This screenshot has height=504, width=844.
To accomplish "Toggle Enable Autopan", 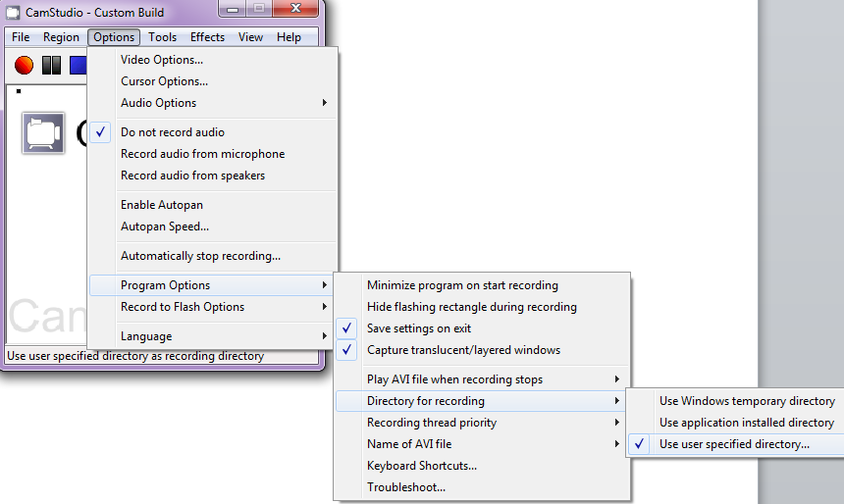I will 213,205.
